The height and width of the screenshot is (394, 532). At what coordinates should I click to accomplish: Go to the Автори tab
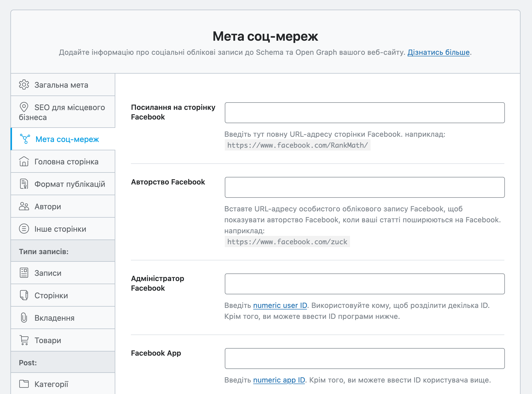coord(63,206)
